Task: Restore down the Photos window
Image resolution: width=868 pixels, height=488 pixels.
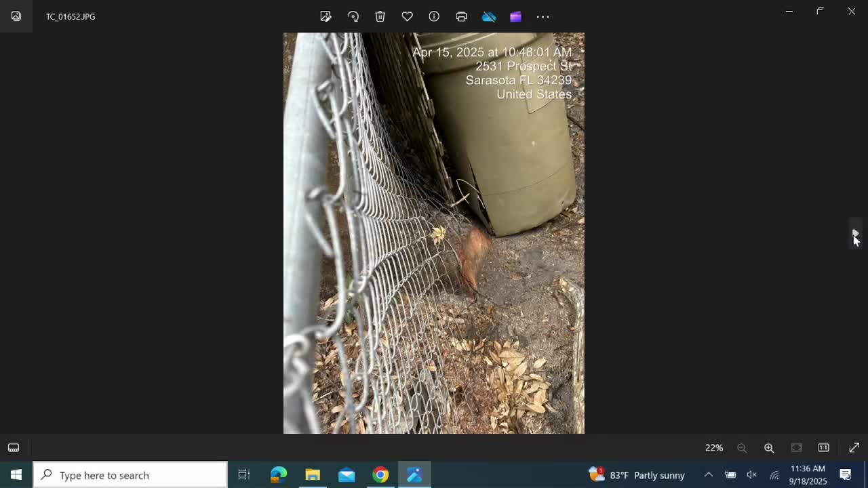Action: [821, 11]
